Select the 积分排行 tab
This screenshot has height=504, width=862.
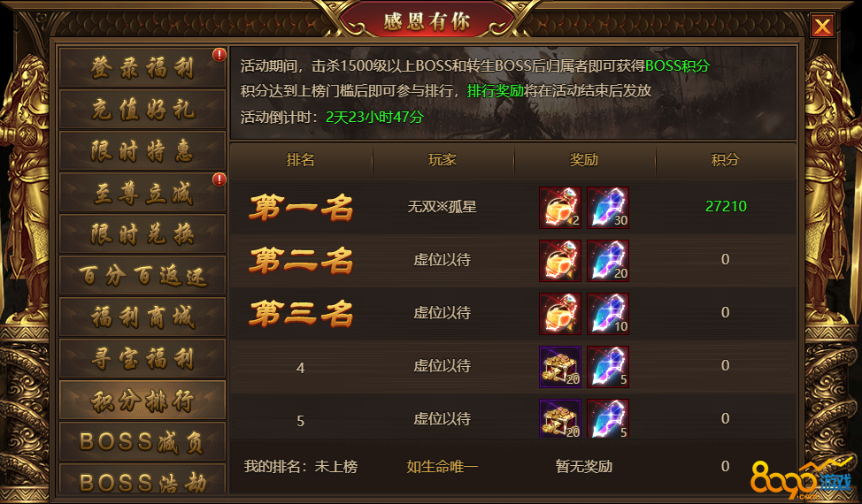point(142,401)
